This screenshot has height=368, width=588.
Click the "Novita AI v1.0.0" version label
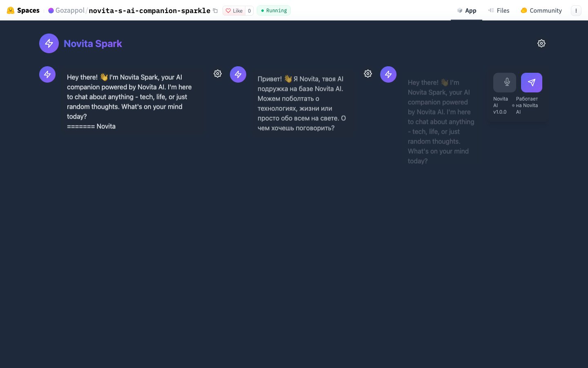501,105
